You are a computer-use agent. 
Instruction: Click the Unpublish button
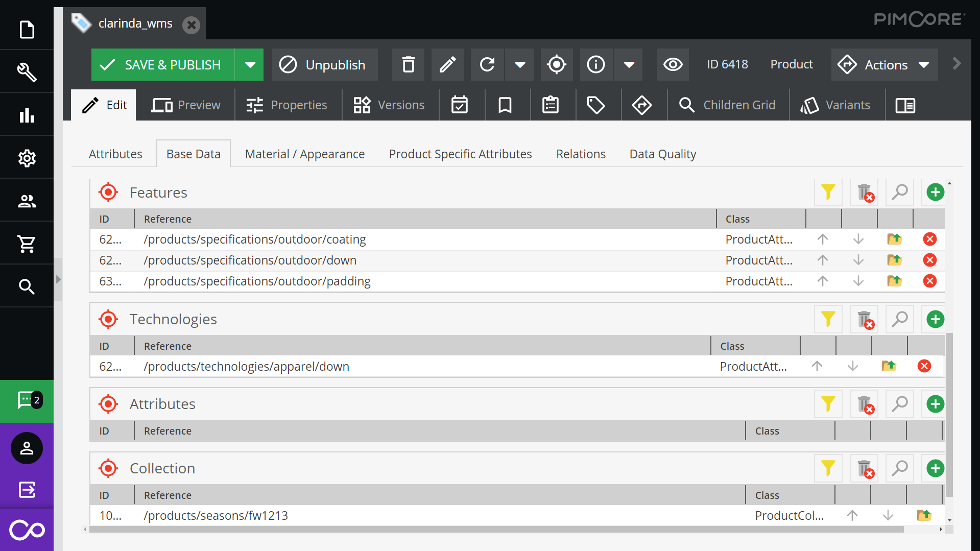coord(324,65)
